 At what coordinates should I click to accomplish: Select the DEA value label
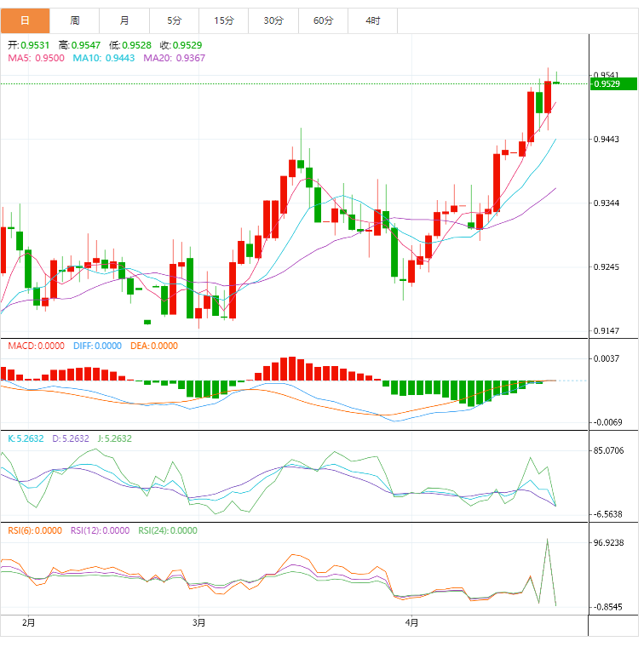153,346
